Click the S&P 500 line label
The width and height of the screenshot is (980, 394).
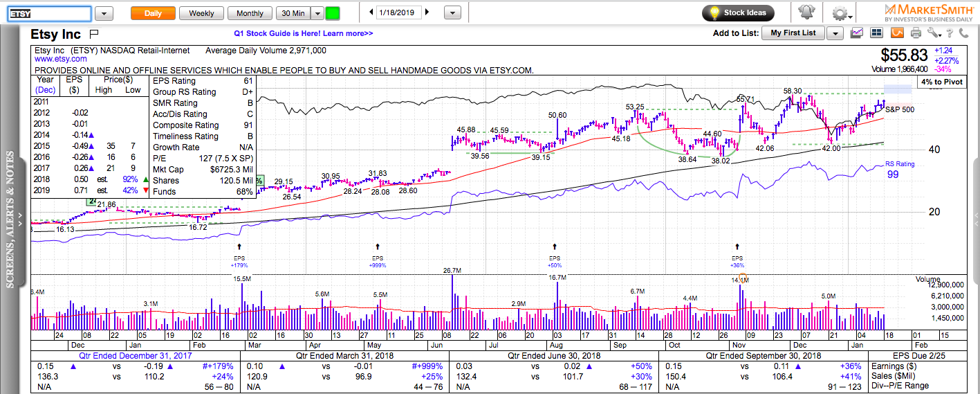[x=900, y=109]
